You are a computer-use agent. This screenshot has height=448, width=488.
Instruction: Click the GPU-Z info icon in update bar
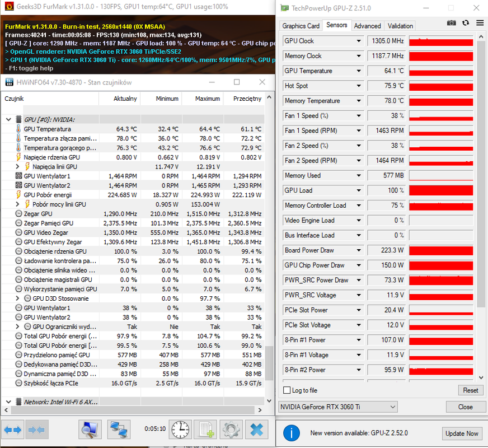[292, 433]
